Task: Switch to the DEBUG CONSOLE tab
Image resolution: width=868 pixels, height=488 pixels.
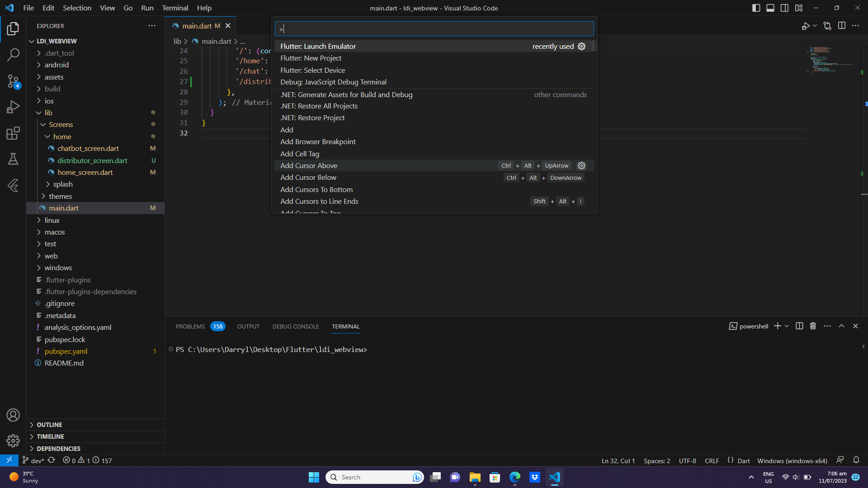Action: [296, 326]
